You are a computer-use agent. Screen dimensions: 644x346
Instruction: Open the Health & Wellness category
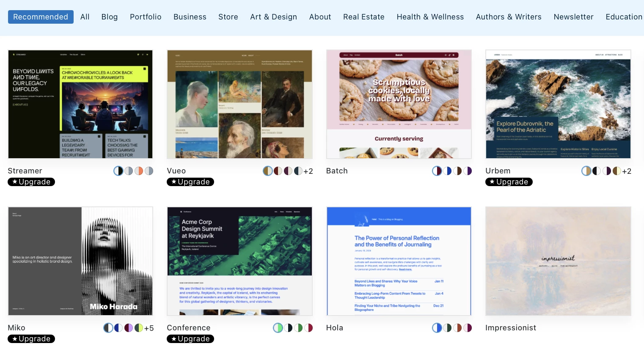[x=430, y=17]
